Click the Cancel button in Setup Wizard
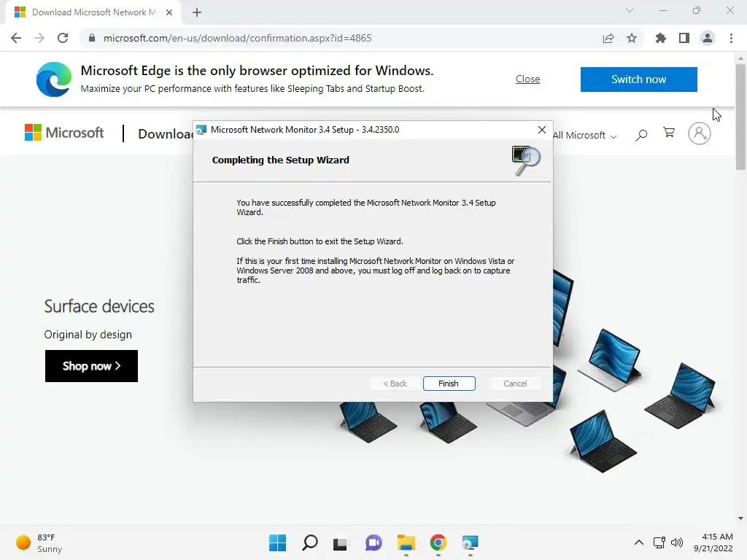The image size is (747, 560). [x=515, y=384]
